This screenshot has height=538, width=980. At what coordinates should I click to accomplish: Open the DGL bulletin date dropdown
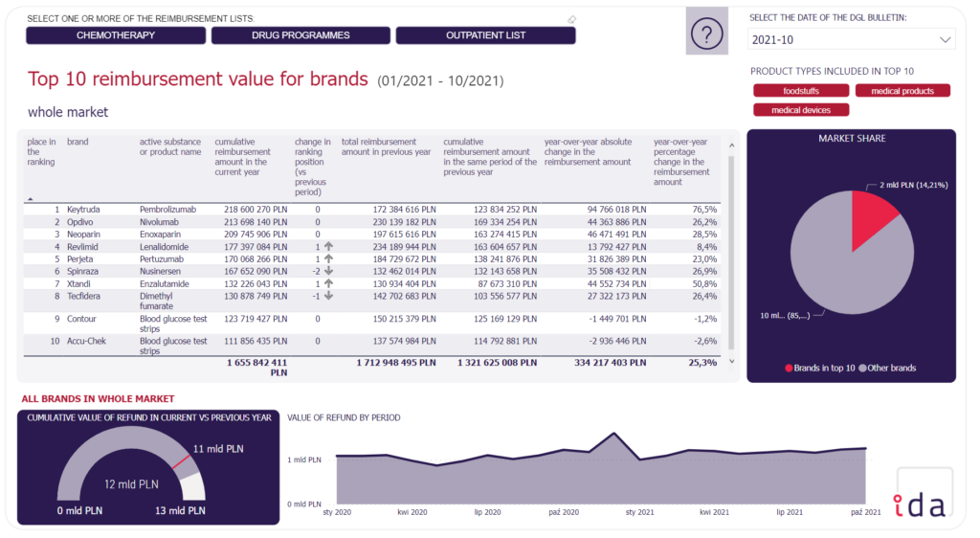851,39
